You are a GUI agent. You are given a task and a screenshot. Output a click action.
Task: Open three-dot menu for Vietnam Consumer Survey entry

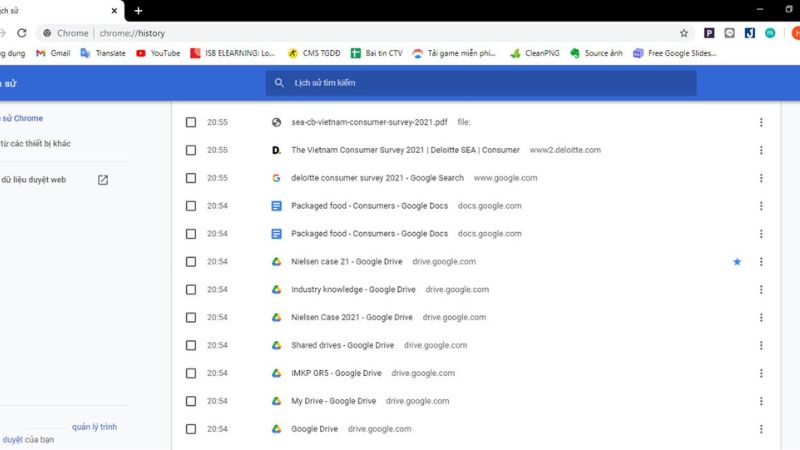tap(761, 150)
